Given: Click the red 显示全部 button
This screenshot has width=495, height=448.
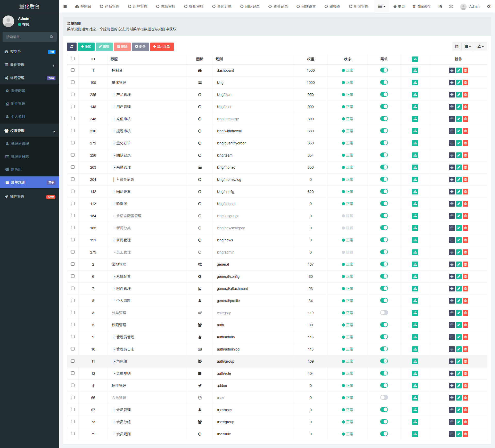Looking at the screenshot, I should tap(162, 47).
